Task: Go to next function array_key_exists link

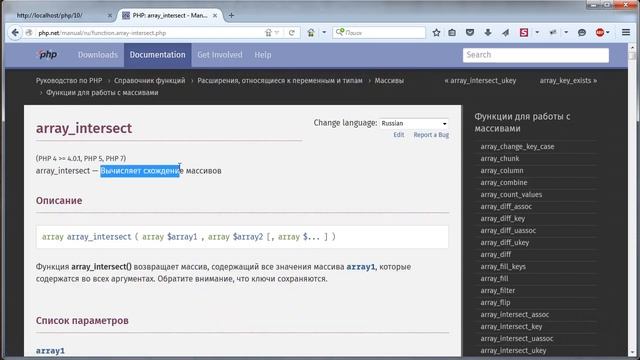Action: (568, 80)
